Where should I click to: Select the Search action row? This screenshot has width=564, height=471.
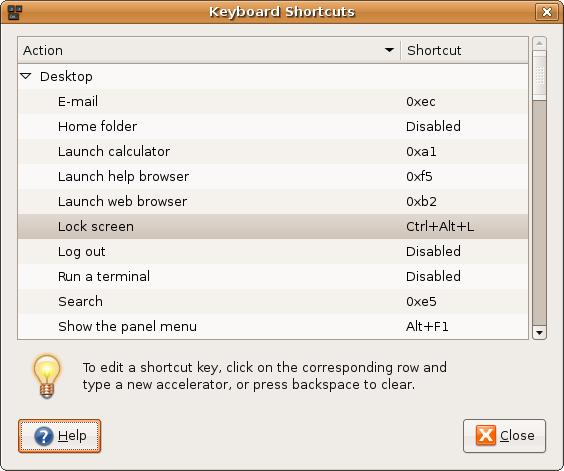click(273, 301)
